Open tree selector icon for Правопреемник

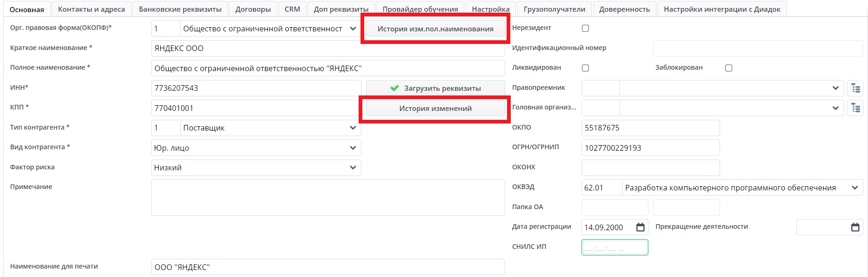pyautogui.click(x=855, y=88)
